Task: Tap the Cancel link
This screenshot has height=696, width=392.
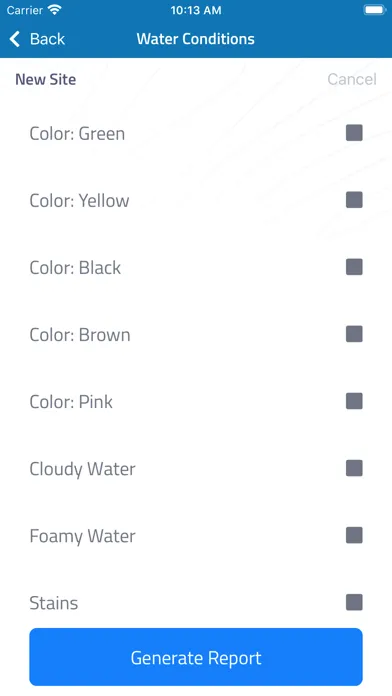Action: click(352, 79)
